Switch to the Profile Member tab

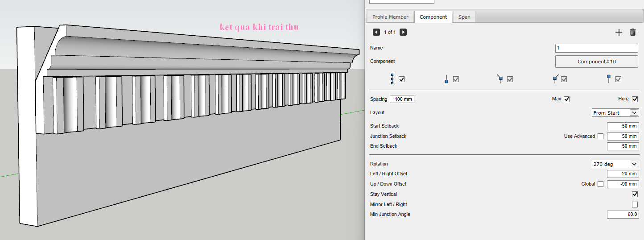(x=390, y=17)
